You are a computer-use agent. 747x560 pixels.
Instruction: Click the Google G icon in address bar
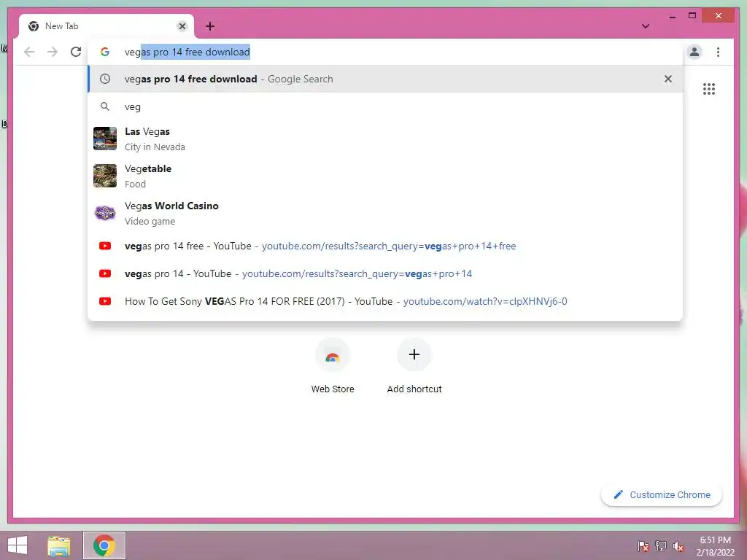[x=105, y=52]
